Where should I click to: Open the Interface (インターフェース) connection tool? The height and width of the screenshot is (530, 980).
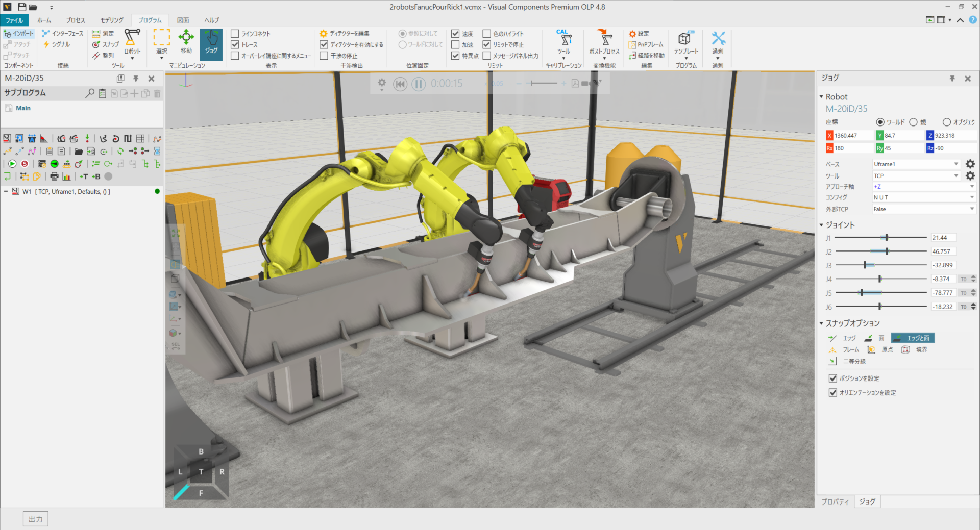(62, 33)
